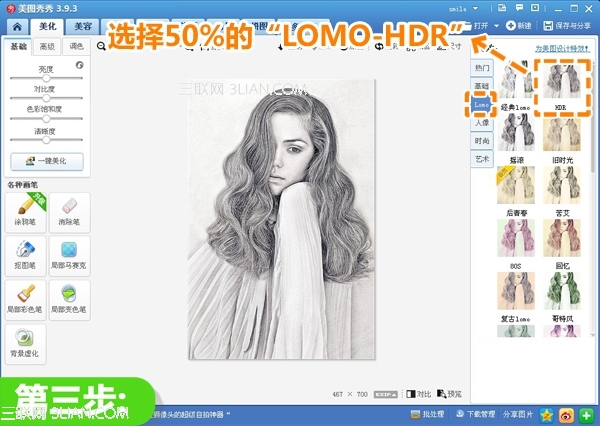Open the skin icon in title bar

click(x=502, y=8)
